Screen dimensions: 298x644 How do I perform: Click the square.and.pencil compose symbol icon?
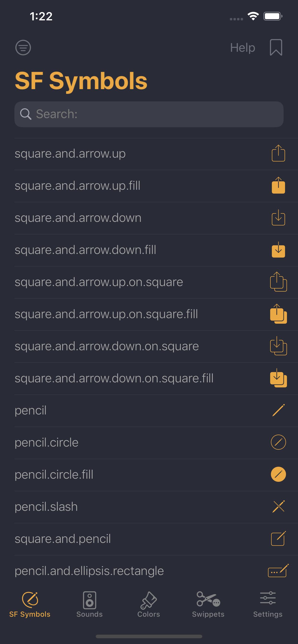coord(278,539)
